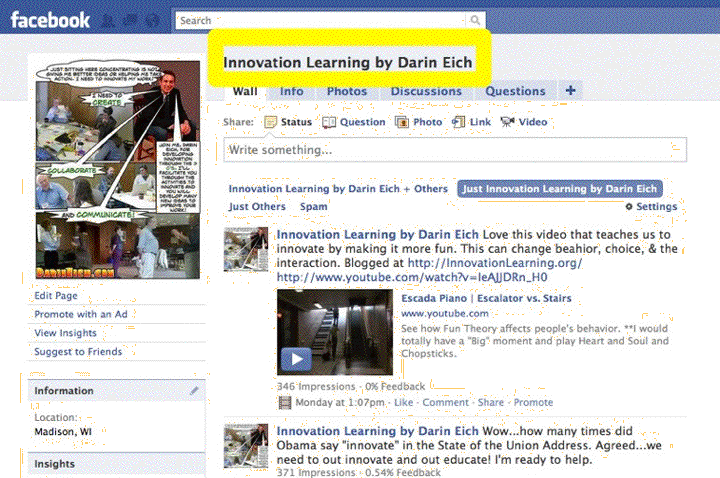This screenshot has width=720, height=478.
Task: Click the Obama post's profile thumbnail
Action: 246,446
